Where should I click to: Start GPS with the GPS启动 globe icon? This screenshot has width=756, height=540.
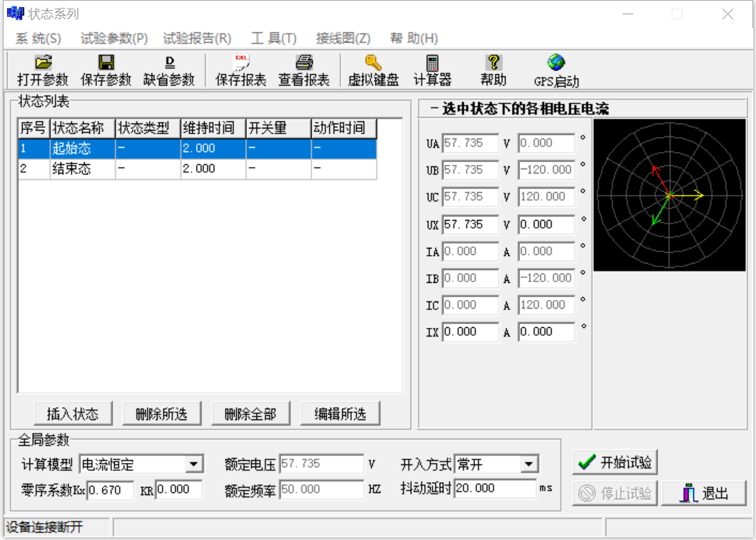[x=556, y=69]
